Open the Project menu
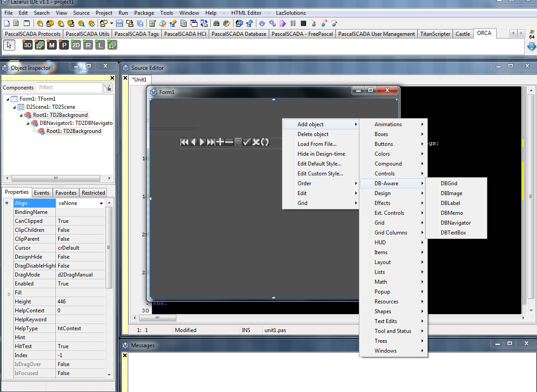Image resolution: width=537 pixels, height=392 pixels. (104, 13)
